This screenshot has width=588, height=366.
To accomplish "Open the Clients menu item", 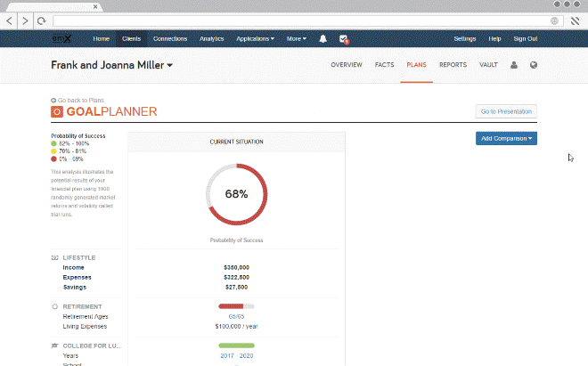I will tap(131, 38).
